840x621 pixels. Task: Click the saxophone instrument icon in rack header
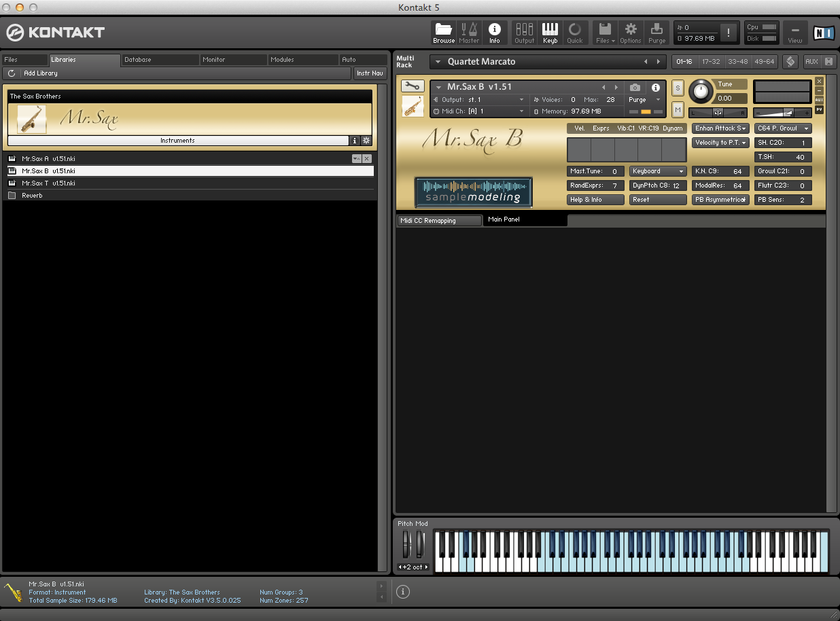pos(413,106)
